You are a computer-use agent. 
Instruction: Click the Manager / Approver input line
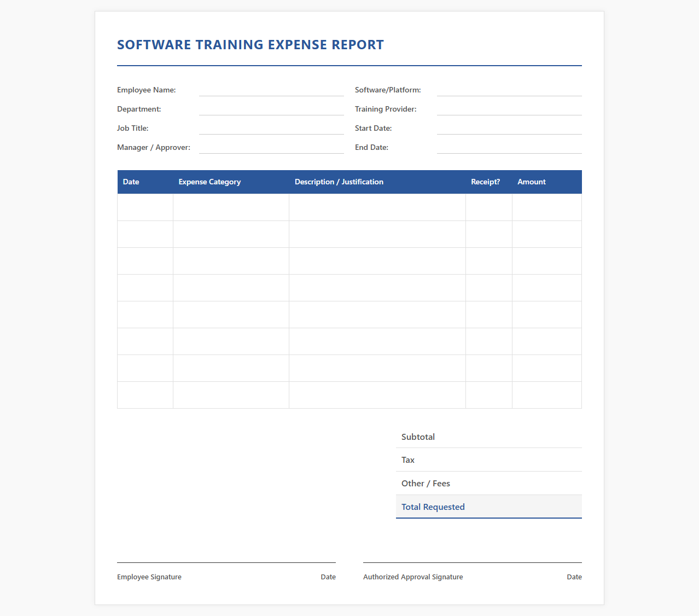coord(271,148)
